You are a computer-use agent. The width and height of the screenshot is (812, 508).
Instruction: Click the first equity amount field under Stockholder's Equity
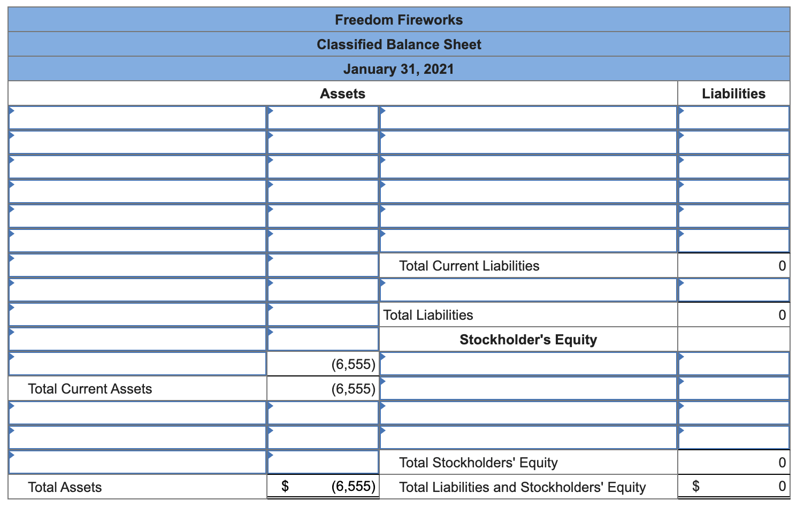coord(734,364)
